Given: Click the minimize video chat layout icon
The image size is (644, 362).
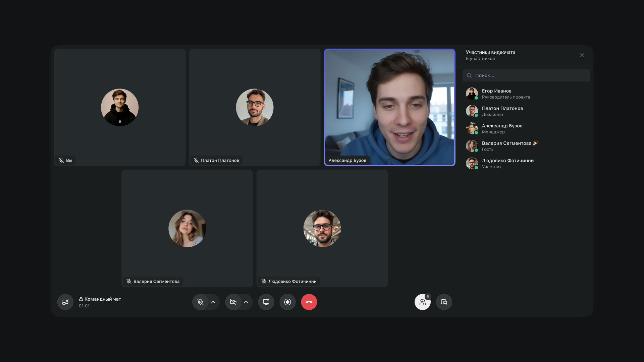Looking at the screenshot, I should click(65, 302).
